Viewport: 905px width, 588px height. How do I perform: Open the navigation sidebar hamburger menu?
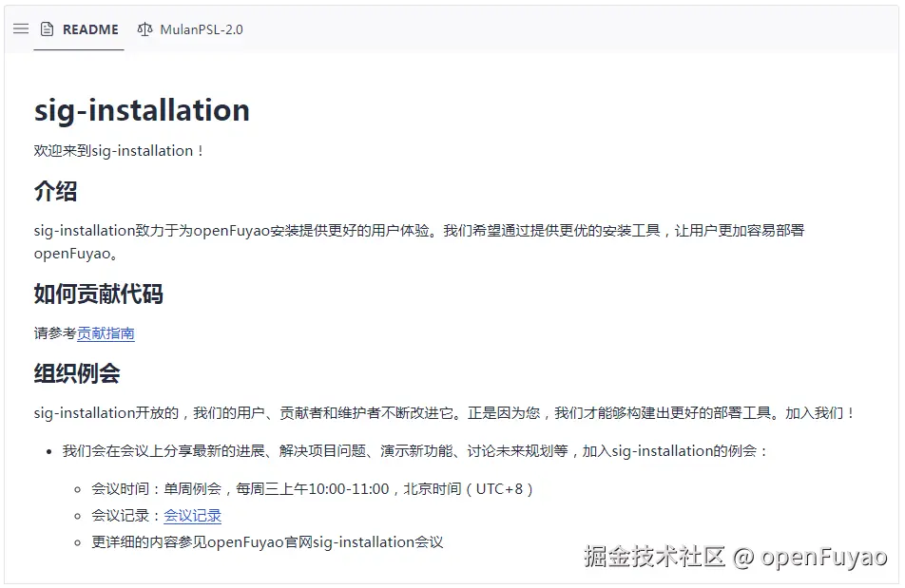click(x=20, y=28)
